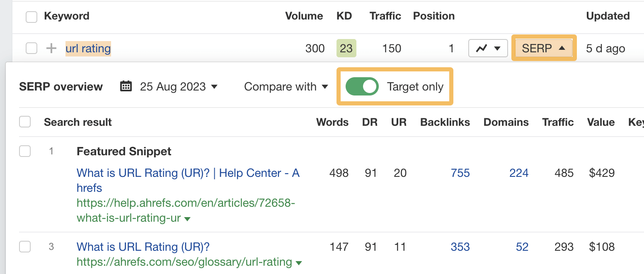Disable the Target only toggle
This screenshot has width=644, height=274.
point(362,86)
